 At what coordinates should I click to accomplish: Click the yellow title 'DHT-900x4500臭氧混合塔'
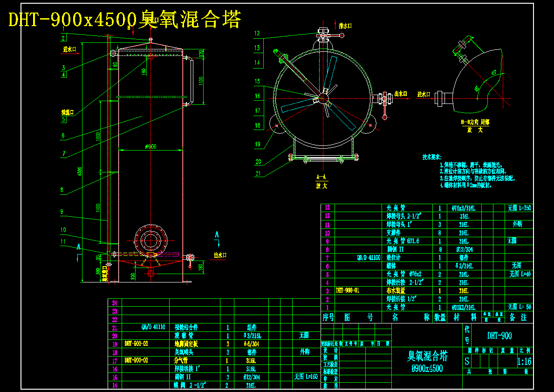point(125,19)
